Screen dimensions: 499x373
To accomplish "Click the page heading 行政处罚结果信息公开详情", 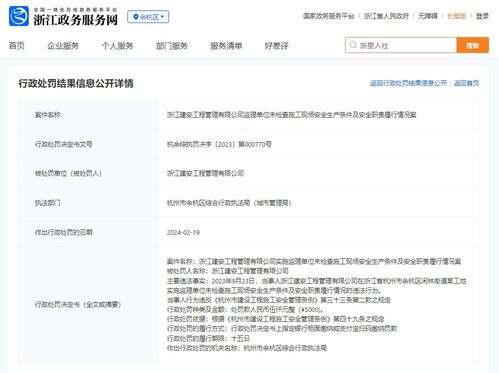I will pos(76,83).
